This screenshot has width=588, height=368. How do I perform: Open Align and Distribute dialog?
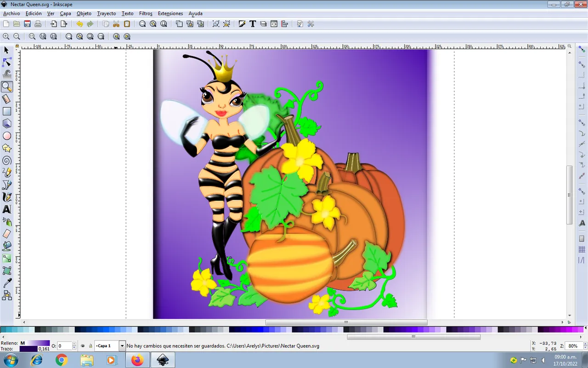point(285,24)
